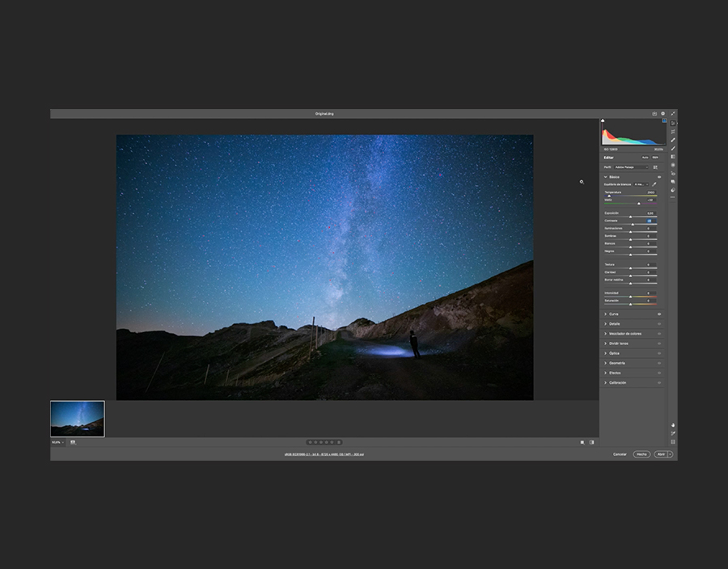
Task: Select the Hand tool
Action: [x=673, y=425]
